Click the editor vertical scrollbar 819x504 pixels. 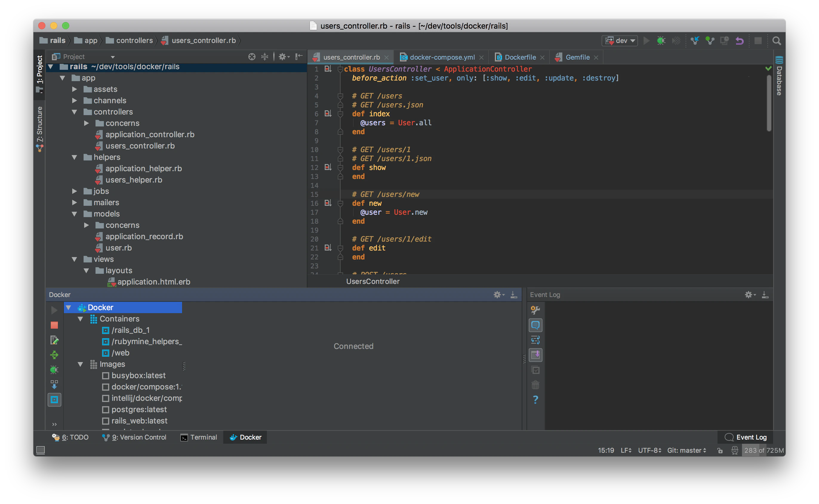point(769,103)
